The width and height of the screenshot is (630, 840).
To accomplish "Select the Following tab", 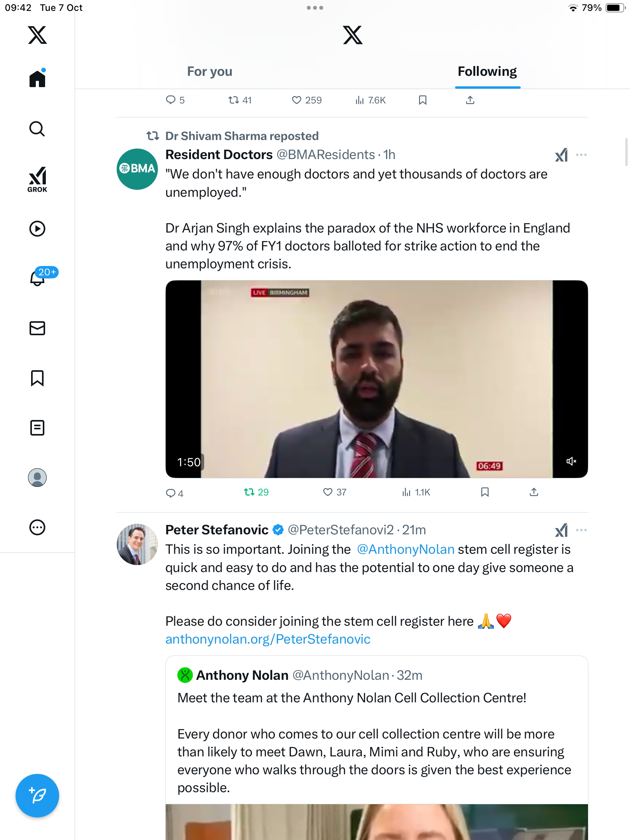I will point(487,72).
